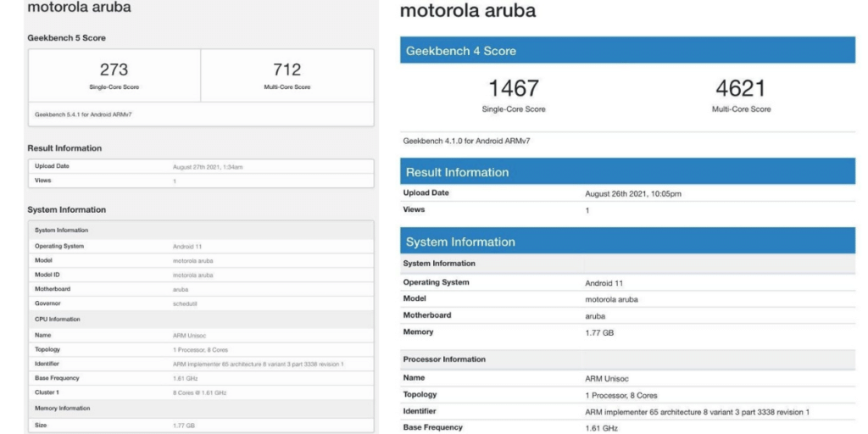Select '8 Cores @ 1.61 GHz' value
Viewport: 868px width, 434px height.
tap(200, 393)
